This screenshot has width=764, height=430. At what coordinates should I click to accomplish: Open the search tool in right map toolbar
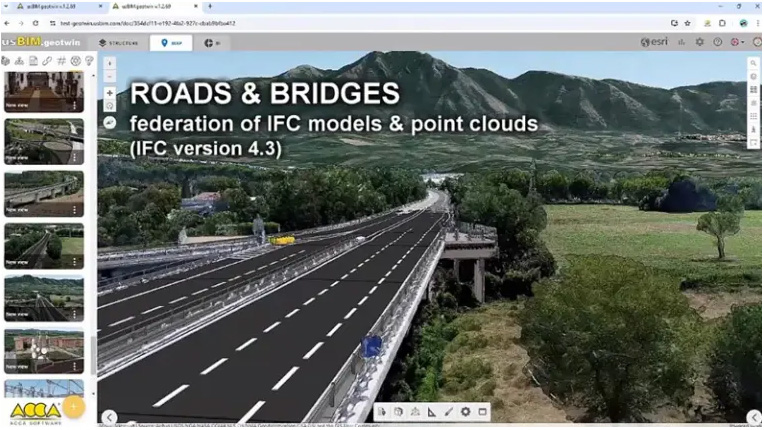point(754,63)
